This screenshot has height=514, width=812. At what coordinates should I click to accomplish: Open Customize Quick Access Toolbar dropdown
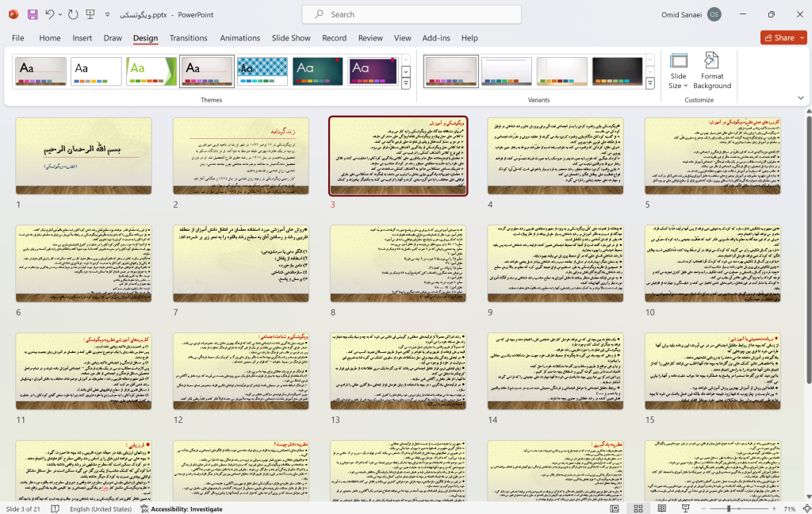point(107,14)
